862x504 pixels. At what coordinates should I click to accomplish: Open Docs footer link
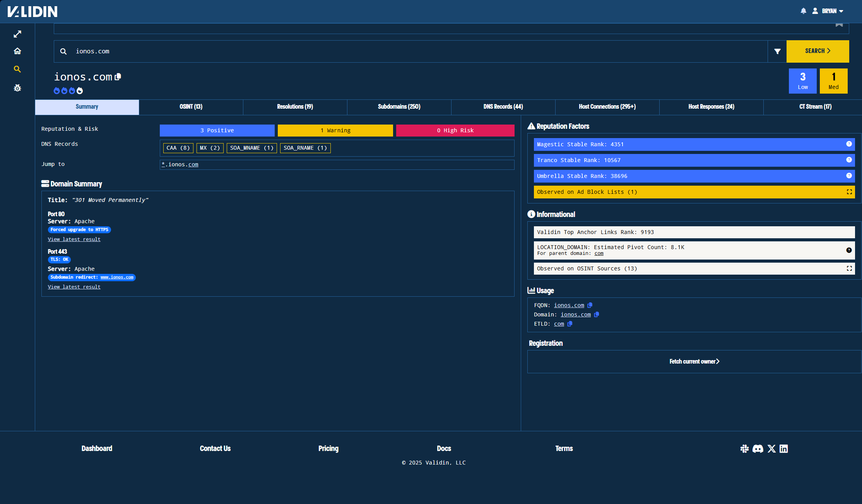coord(444,449)
